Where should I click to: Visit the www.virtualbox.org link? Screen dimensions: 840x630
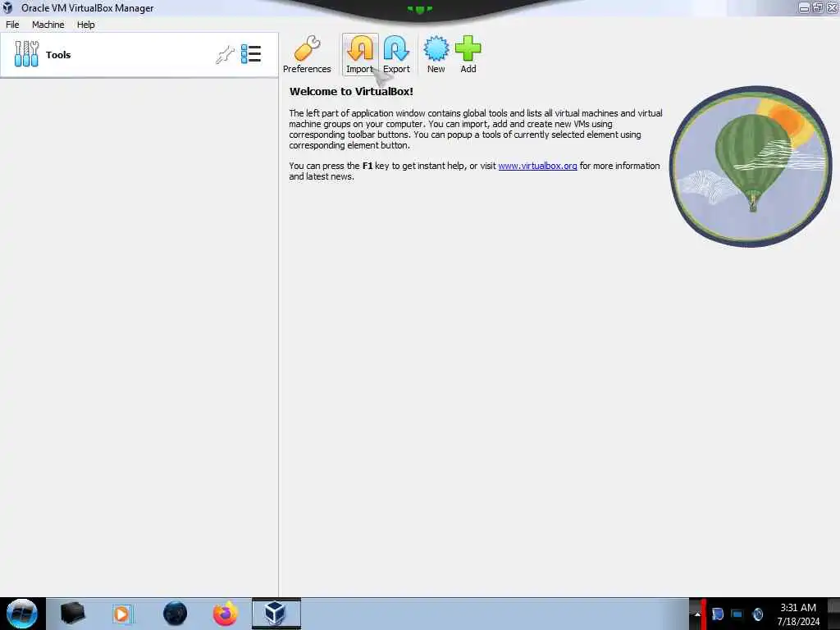coord(537,166)
